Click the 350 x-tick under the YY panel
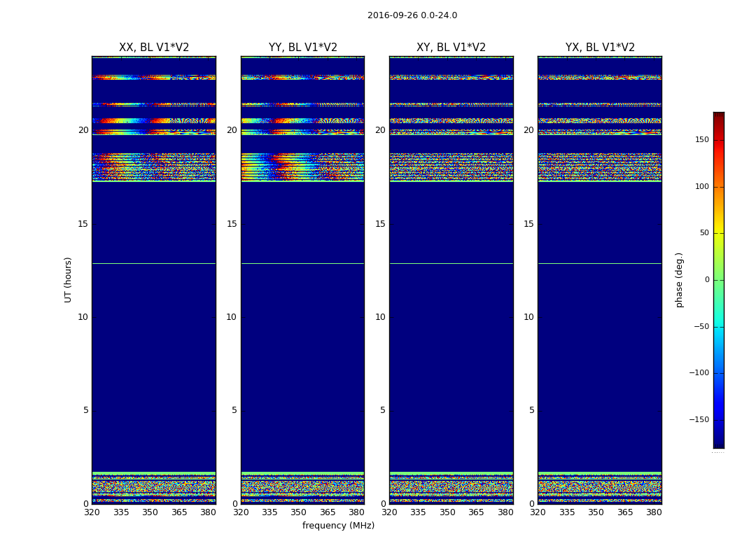The height and width of the screenshot is (560, 735). click(299, 512)
